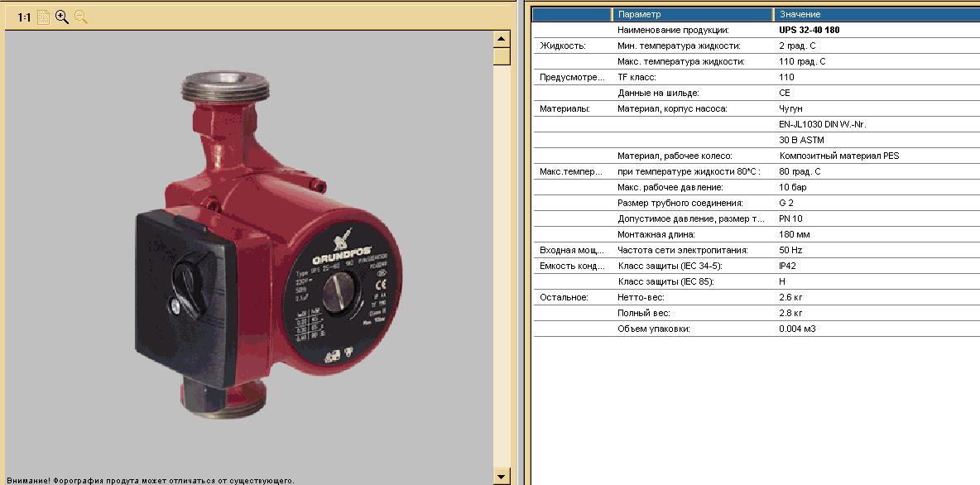The image size is (980, 485).
Task: Select the TF класс: parameter
Action: pos(637,78)
